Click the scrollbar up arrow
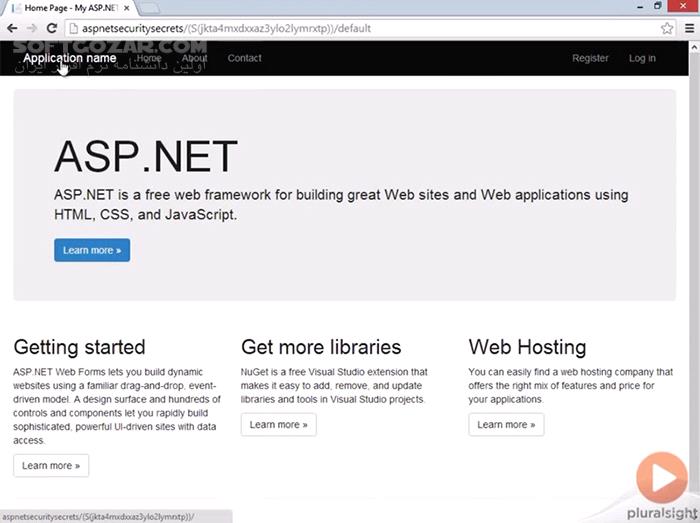The image size is (700, 523). [695, 46]
